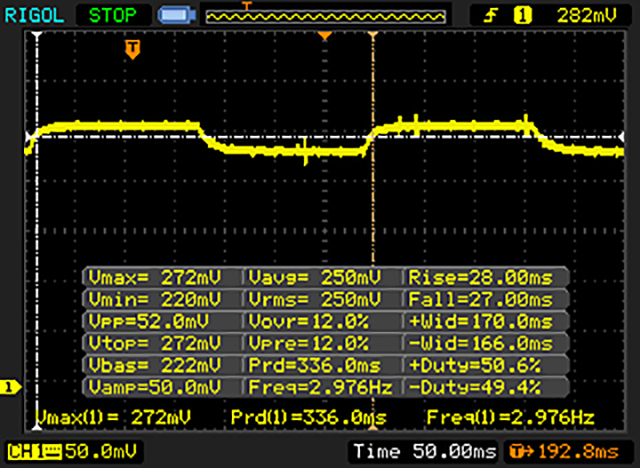Click the orange T trigger marker in grid
Screen dimensions: 640x468
(x=132, y=49)
